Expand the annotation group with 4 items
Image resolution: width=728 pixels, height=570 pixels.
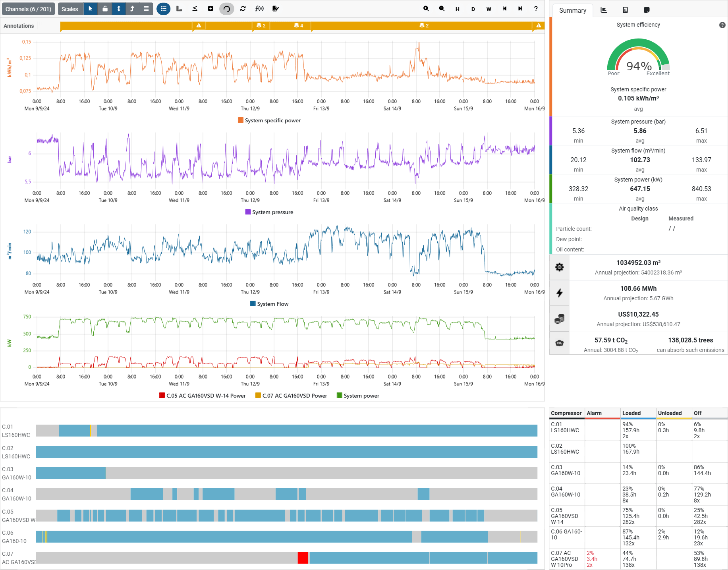[298, 25]
